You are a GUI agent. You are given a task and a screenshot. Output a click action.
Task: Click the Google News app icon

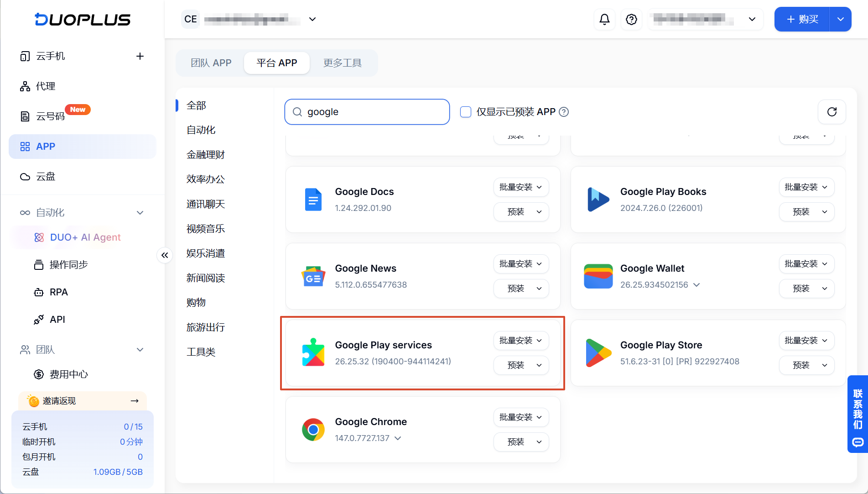tap(313, 276)
